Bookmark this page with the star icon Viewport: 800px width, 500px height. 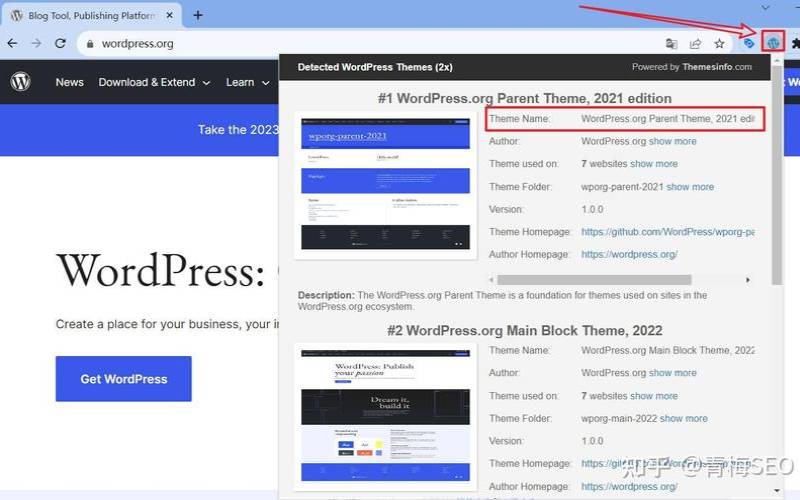tap(719, 44)
